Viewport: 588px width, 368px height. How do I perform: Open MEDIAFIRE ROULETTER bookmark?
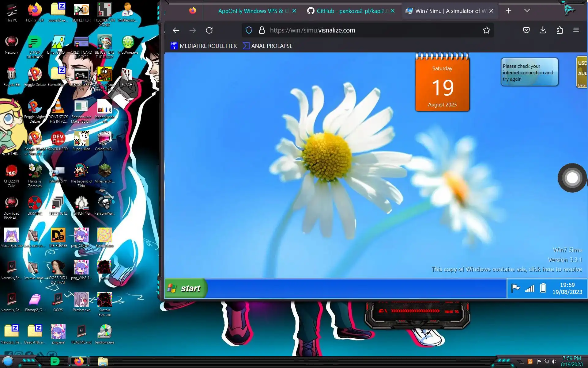click(204, 46)
